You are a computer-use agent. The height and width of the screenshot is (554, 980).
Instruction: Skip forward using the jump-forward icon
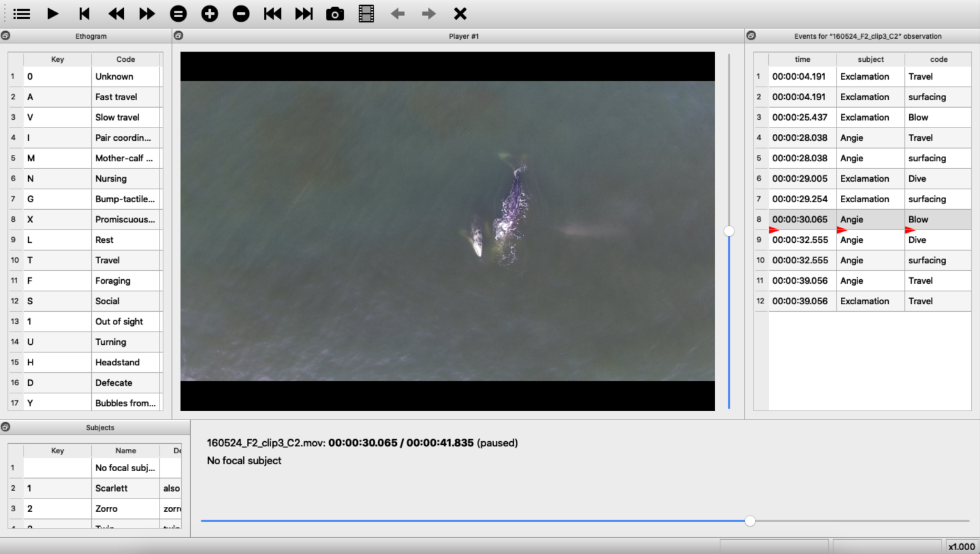coord(304,13)
